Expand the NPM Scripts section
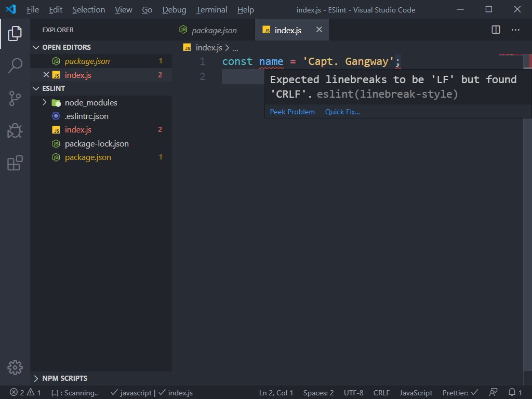Viewport: 532px width, 399px height. tap(36, 378)
